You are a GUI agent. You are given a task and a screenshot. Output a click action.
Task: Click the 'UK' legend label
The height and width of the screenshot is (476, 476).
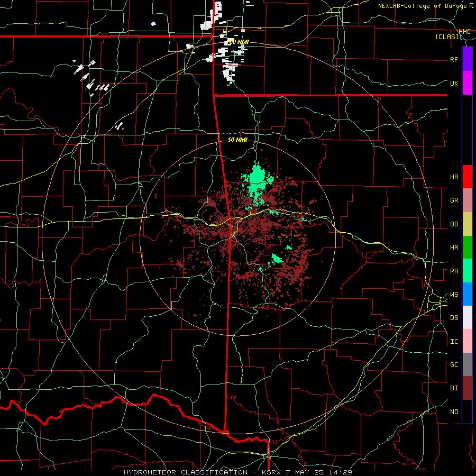(454, 83)
